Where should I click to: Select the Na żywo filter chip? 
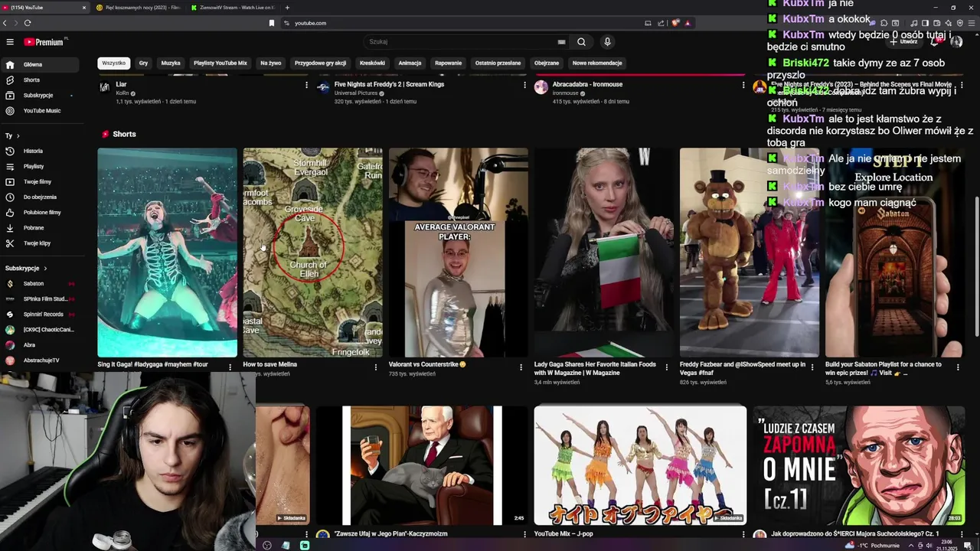click(x=271, y=63)
